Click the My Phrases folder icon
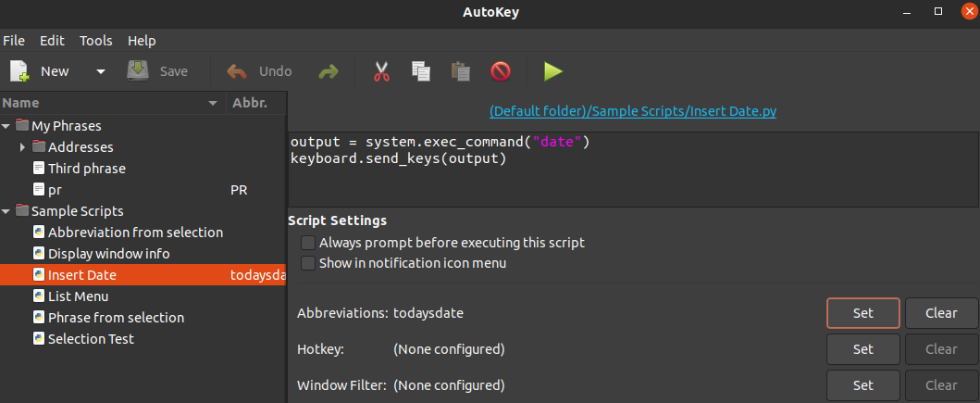This screenshot has width=980, height=403. pos(22,125)
